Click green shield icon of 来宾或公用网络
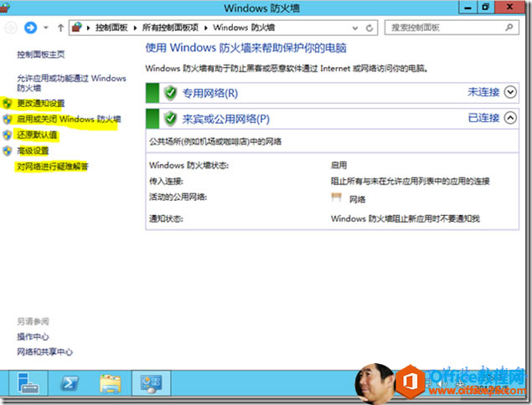 point(170,119)
